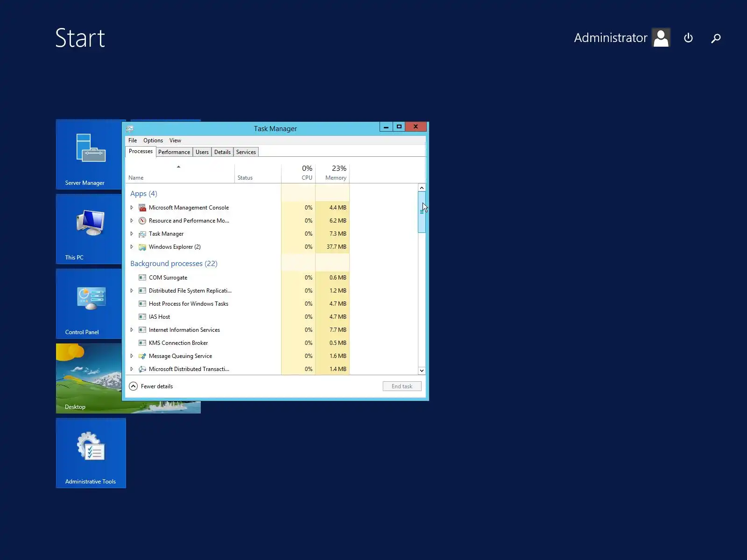
Task: Click the 7.7 MB memory value
Action: (x=338, y=330)
